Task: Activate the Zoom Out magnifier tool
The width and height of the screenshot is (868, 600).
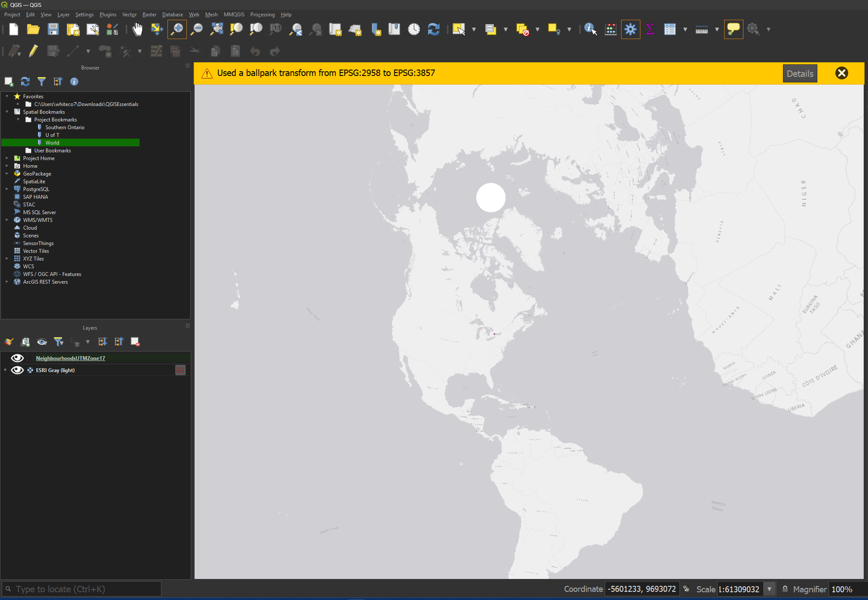Action: [197, 29]
